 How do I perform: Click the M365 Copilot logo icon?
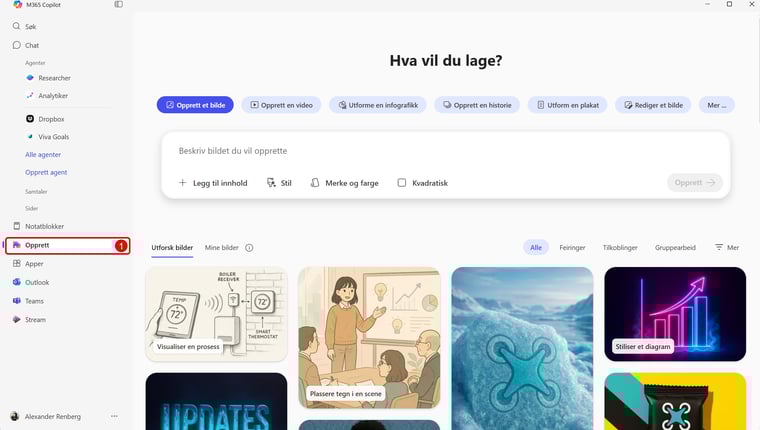pyautogui.click(x=18, y=4)
